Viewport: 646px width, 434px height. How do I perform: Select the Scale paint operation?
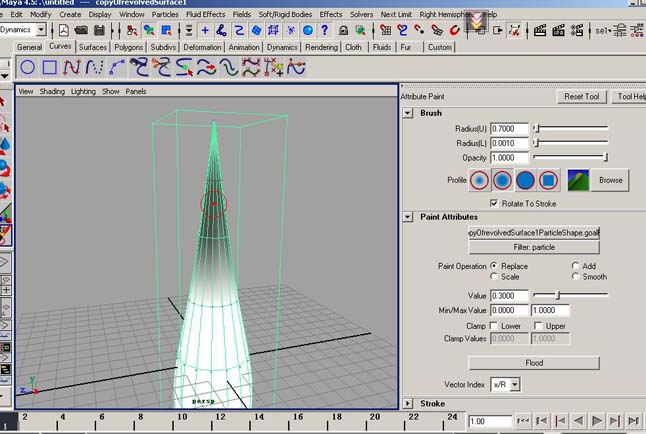494,277
